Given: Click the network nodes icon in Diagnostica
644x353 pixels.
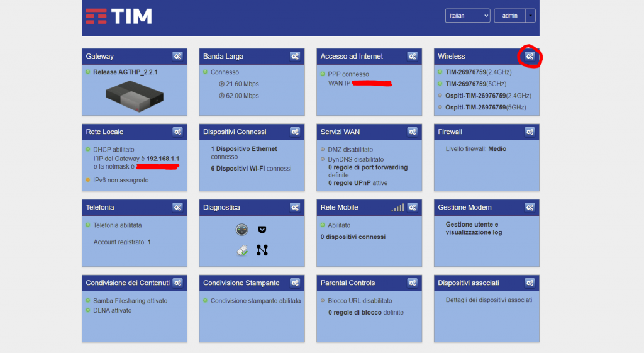Looking at the screenshot, I should 262,250.
